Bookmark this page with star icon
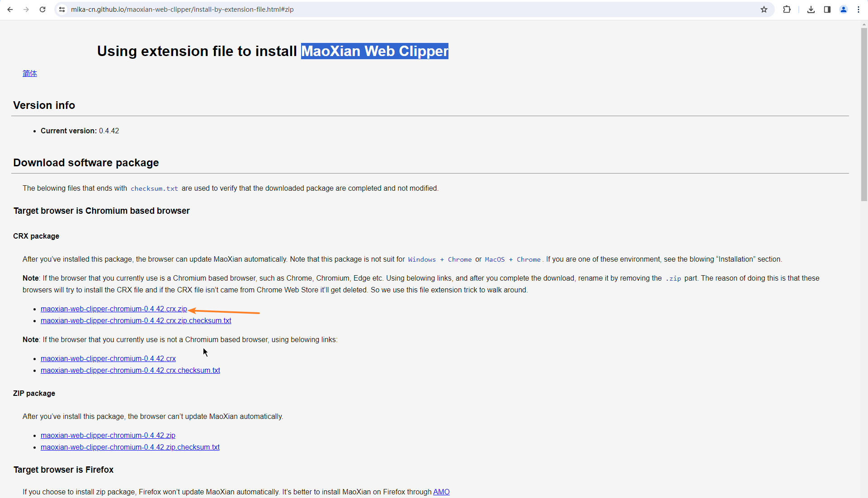Screen dimensions: 868x498 pos(764,9)
